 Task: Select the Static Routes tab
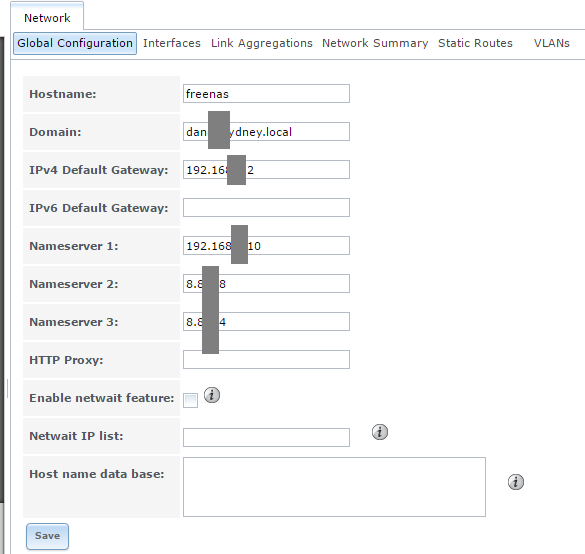click(x=475, y=43)
